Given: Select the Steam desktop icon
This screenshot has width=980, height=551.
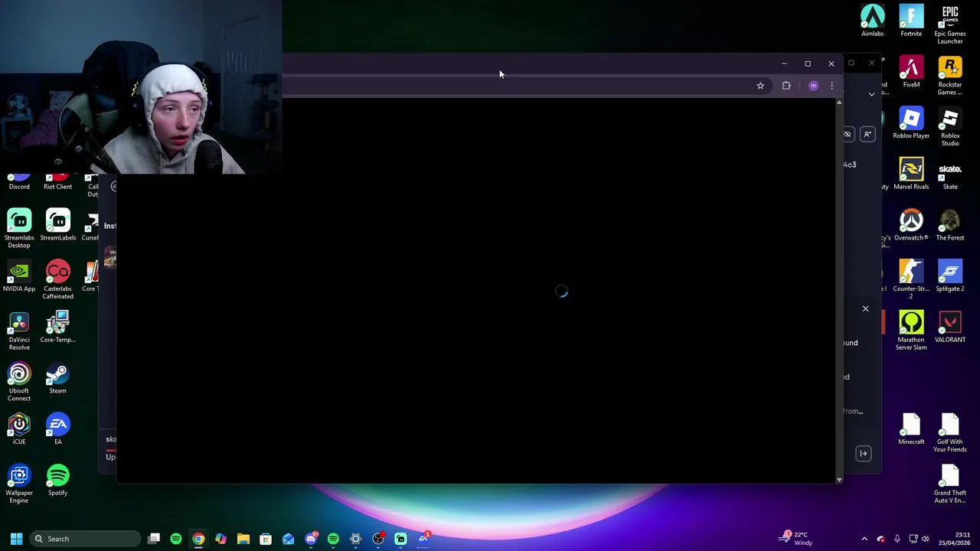Looking at the screenshot, I should (x=57, y=377).
